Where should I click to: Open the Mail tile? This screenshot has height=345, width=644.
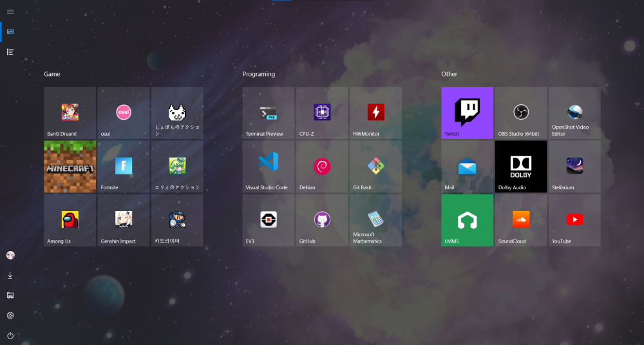click(467, 166)
